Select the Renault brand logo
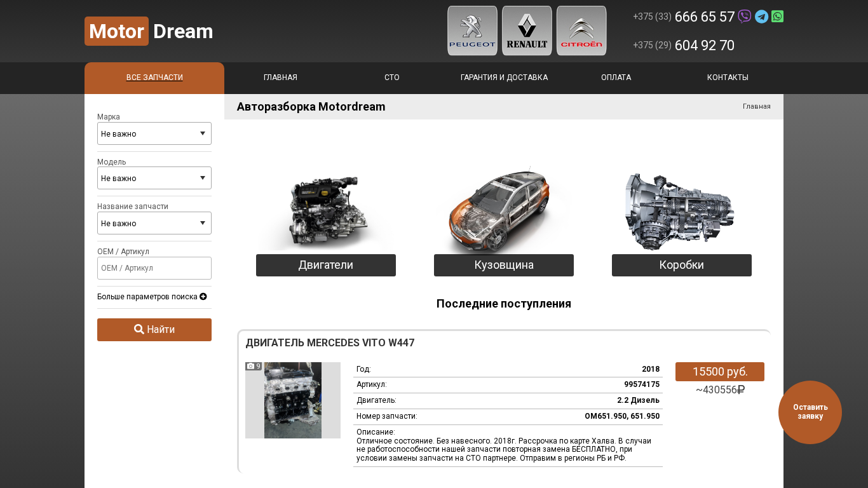This screenshot has width=868, height=488. pos(527,31)
